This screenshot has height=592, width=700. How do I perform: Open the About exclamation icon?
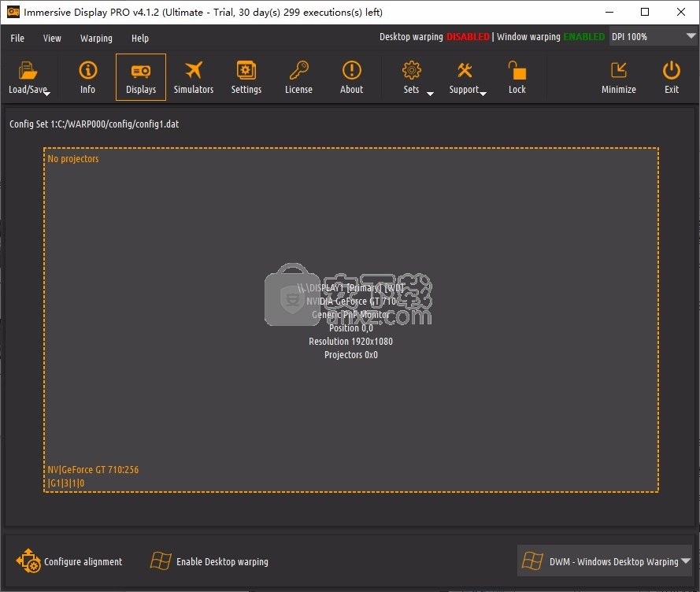click(352, 70)
